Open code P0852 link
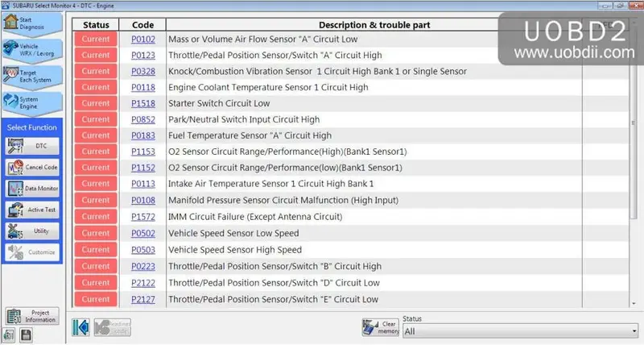 (x=143, y=119)
